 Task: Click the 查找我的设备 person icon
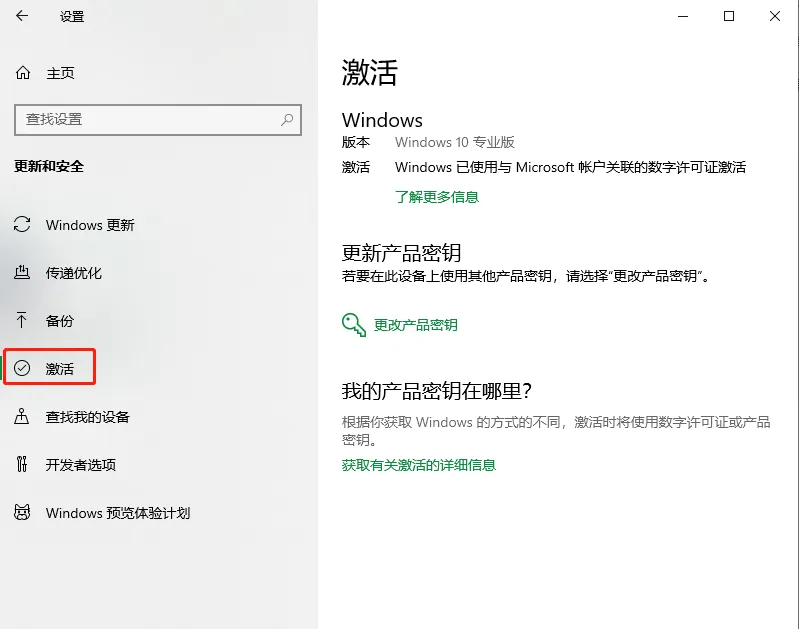[x=21, y=416]
